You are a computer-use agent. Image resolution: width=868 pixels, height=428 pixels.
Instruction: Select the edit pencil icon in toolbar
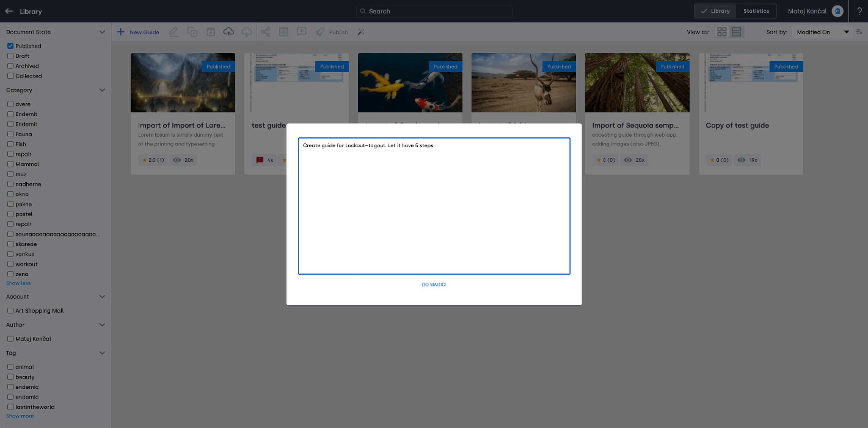174,32
